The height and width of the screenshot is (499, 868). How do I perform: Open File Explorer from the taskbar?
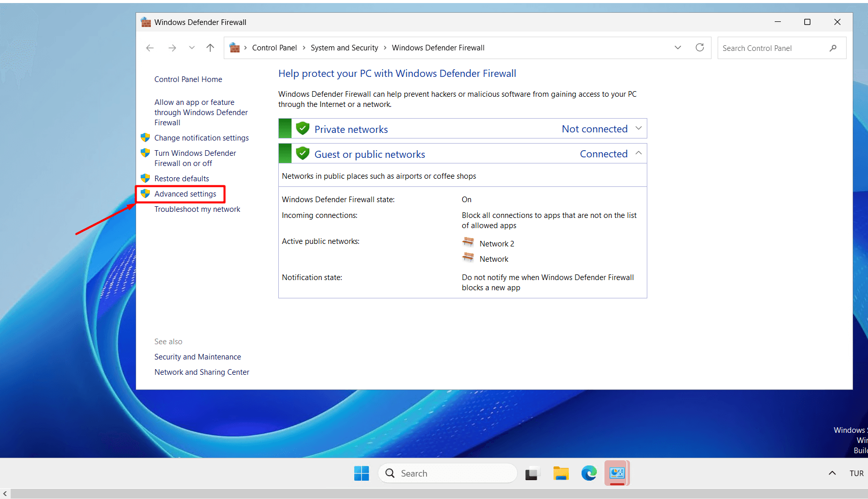tap(561, 474)
